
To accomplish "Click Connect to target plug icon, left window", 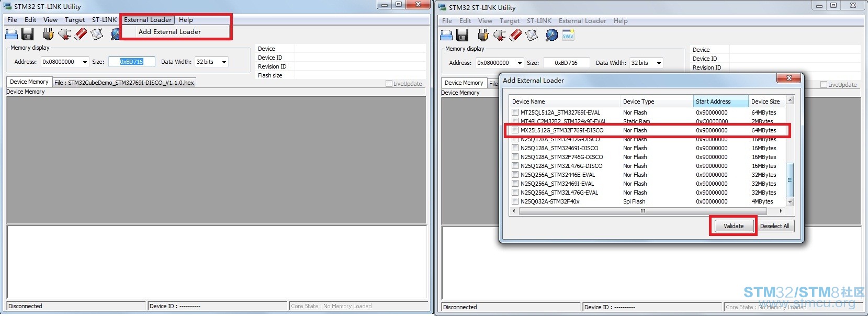I will 48,35.
